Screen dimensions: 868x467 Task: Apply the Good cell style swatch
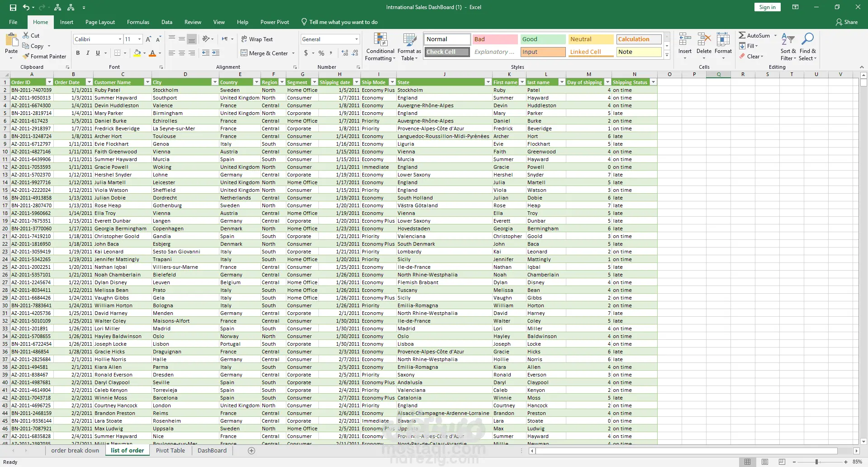543,39
